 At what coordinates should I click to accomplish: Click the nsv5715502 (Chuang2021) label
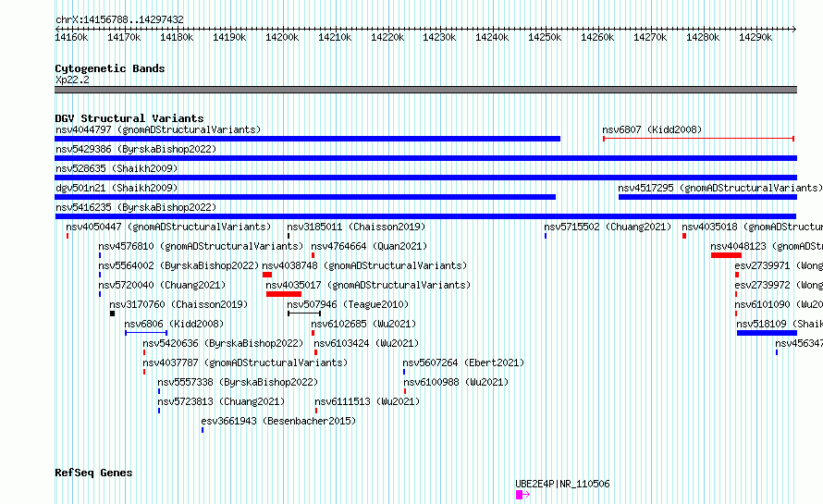[x=608, y=227]
